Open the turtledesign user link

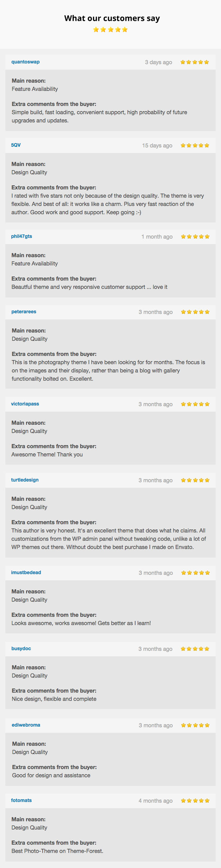[25, 480]
